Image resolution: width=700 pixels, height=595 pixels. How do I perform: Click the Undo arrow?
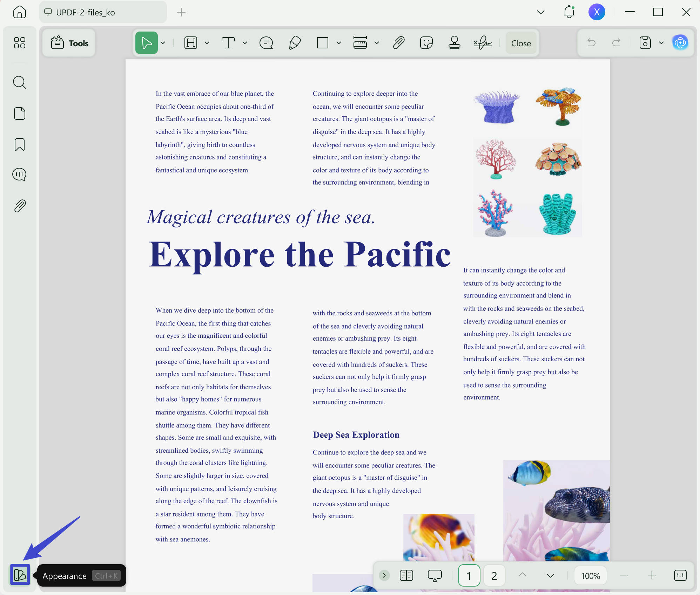(x=592, y=43)
